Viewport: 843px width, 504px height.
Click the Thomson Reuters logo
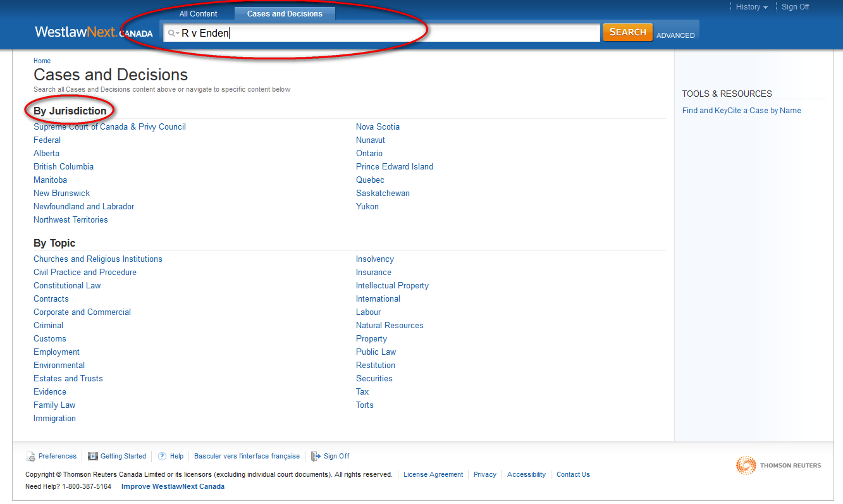click(x=778, y=465)
